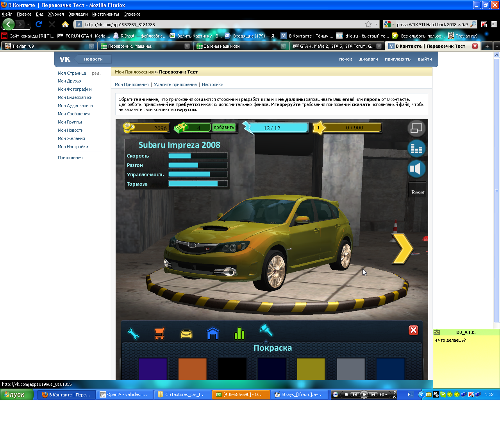The image size is (500, 448).
Task: Switch to Перевозчик. Машины. tab
Action: point(145,46)
